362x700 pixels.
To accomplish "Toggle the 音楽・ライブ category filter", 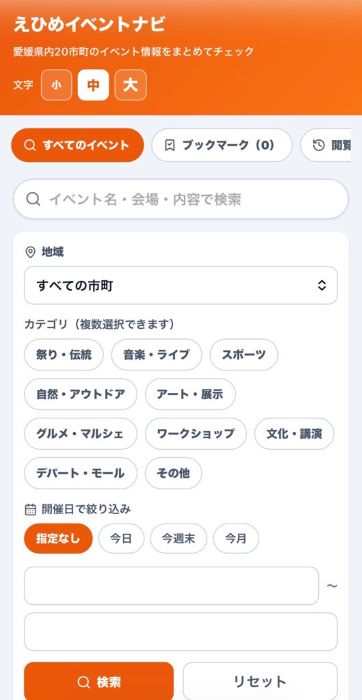I will [x=157, y=355].
